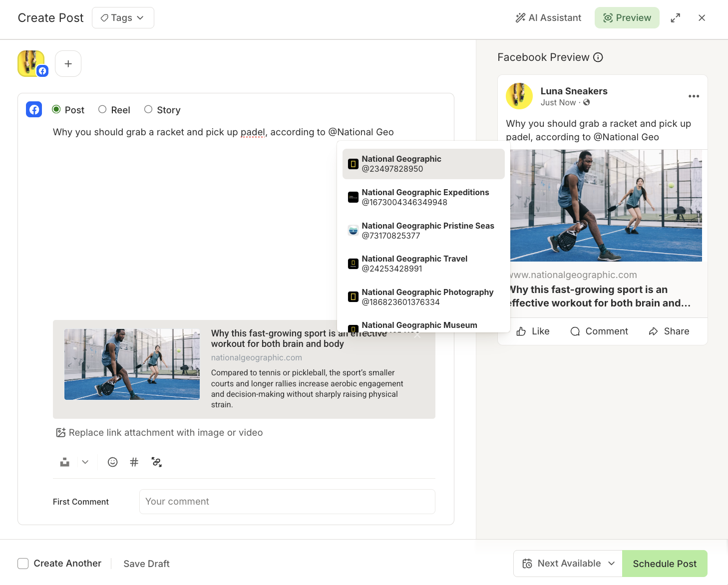This screenshot has width=728, height=585.
Task: Select National Geographic from the mention list
Action: 423,164
